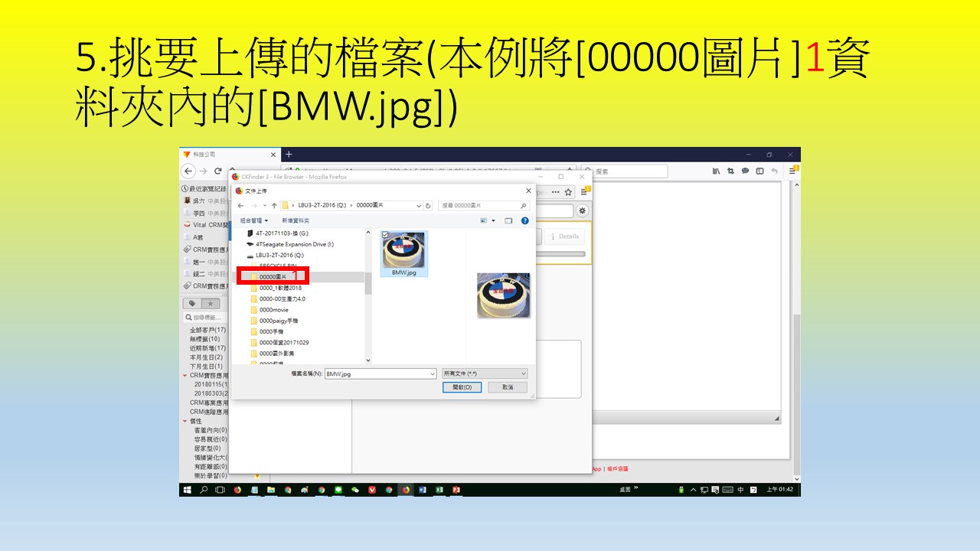
Task: Click the 取消 button
Action: coord(508,387)
